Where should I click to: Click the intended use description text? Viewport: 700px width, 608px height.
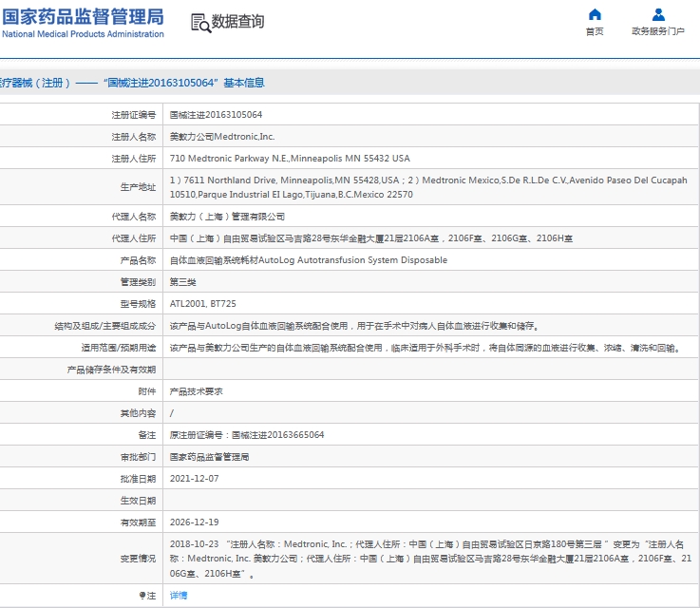(x=426, y=348)
